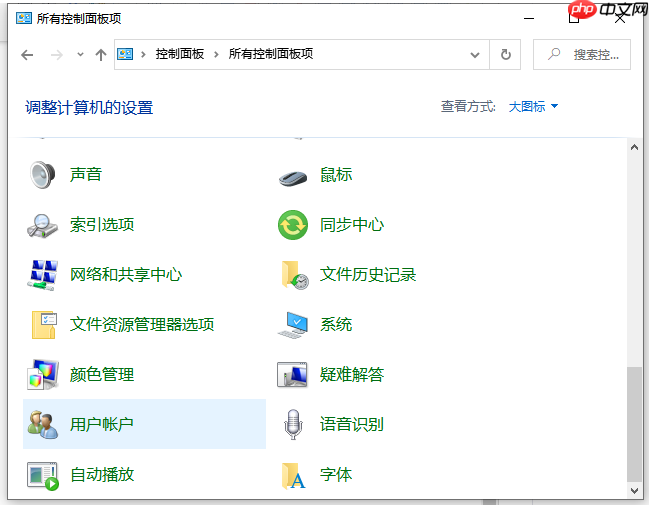Screen dimensions: 649x505
Task: Open the 同步中心 green sync icon
Action: (x=293, y=225)
